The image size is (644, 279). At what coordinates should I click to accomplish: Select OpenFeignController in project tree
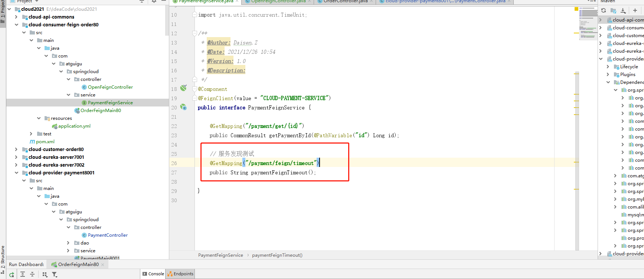point(107,87)
